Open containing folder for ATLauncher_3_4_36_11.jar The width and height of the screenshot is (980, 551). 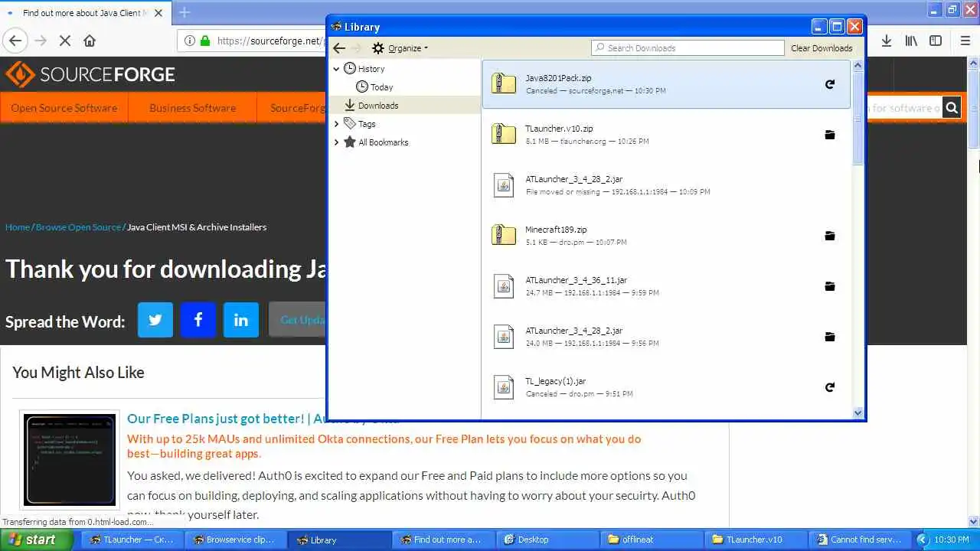(x=829, y=286)
